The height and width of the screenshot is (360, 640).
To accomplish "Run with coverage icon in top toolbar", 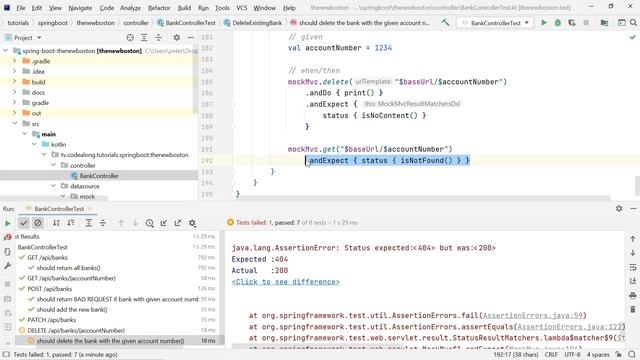I will [x=572, y=23].
